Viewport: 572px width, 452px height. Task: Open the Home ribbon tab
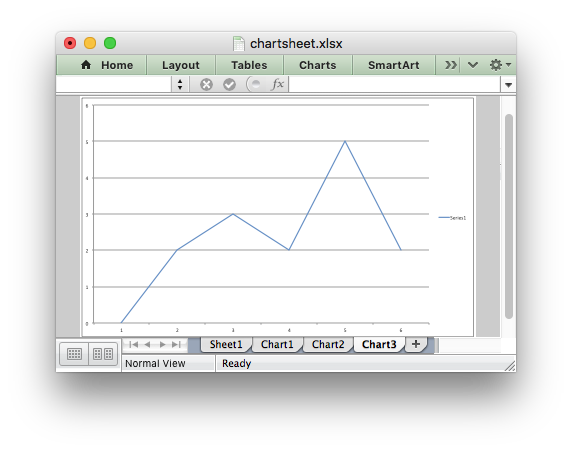[107, 65]
